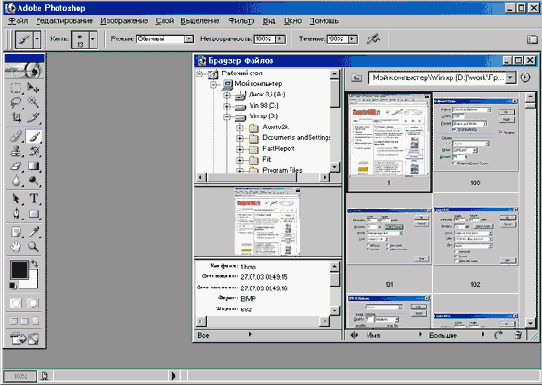Select the Rectangular Marquee tool

[16, 88]
